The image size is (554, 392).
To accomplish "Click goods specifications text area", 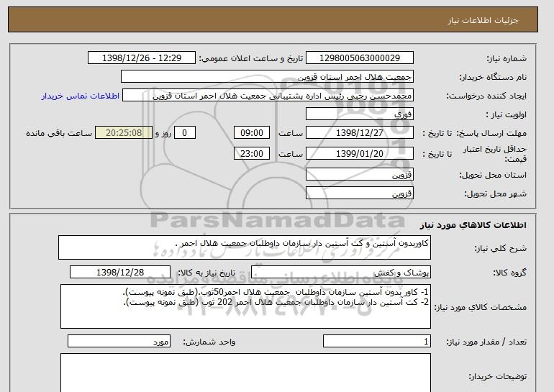I will (x=245, y=306).
